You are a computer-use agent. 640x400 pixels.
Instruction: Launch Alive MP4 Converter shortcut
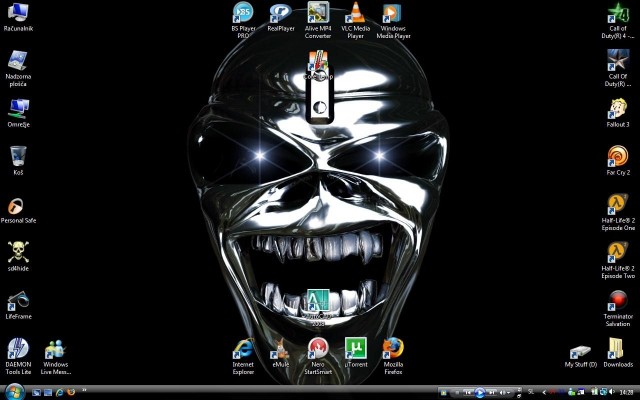coord(318,20)
